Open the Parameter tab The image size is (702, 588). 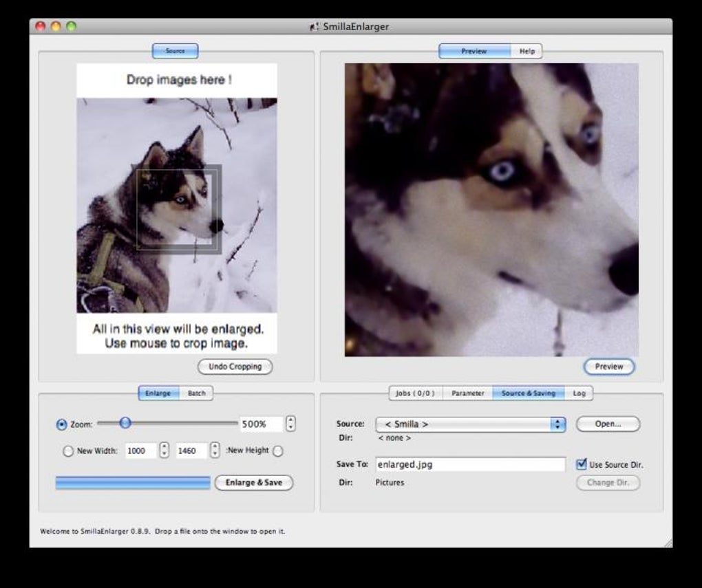[468, 393]
